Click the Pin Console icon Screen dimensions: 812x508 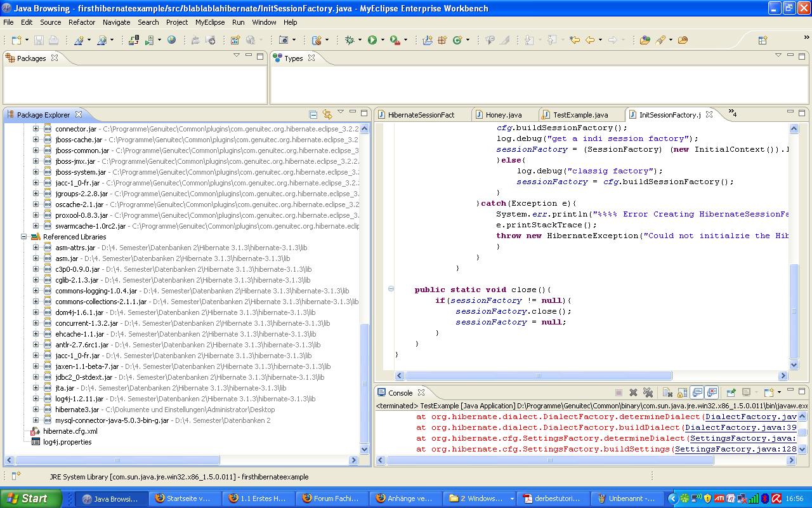point(731,393)
